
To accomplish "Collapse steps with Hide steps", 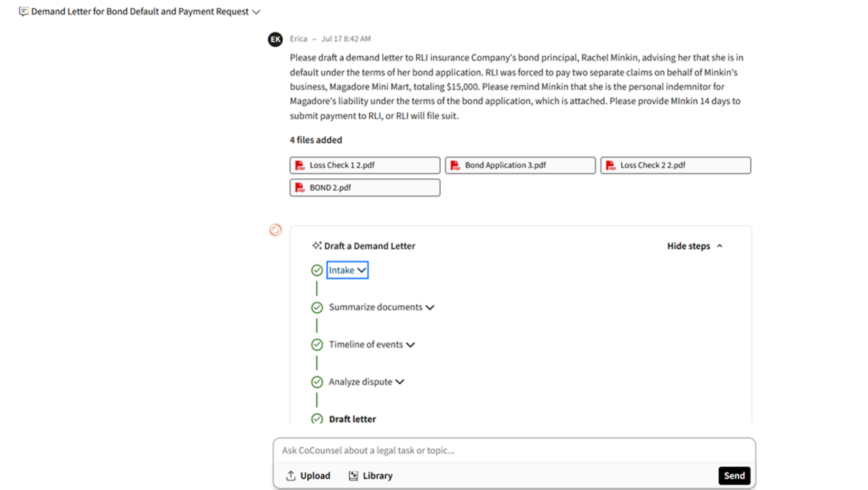I will pos(694,246).
